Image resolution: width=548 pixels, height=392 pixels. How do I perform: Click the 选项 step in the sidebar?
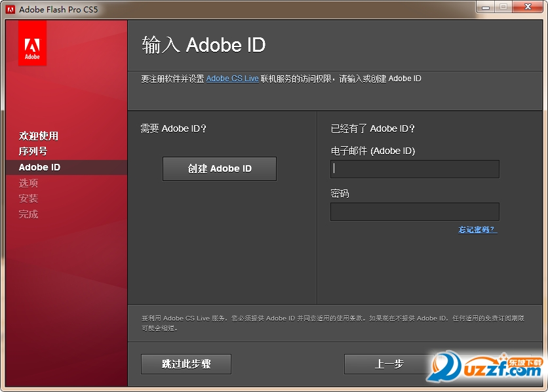[x=28, y=183]
